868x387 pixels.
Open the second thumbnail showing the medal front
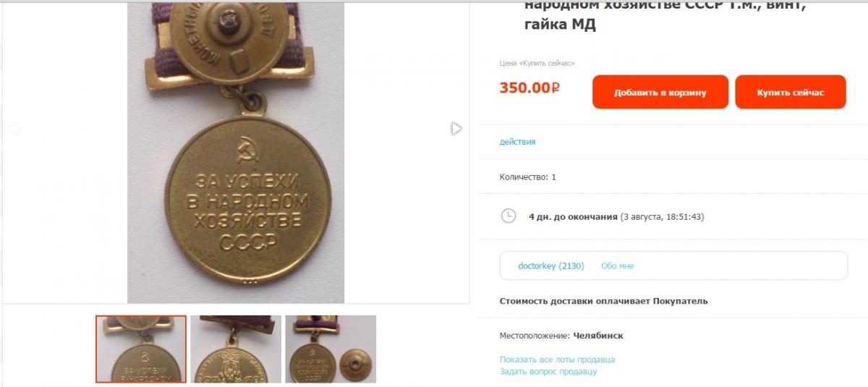tap(236, 349)
